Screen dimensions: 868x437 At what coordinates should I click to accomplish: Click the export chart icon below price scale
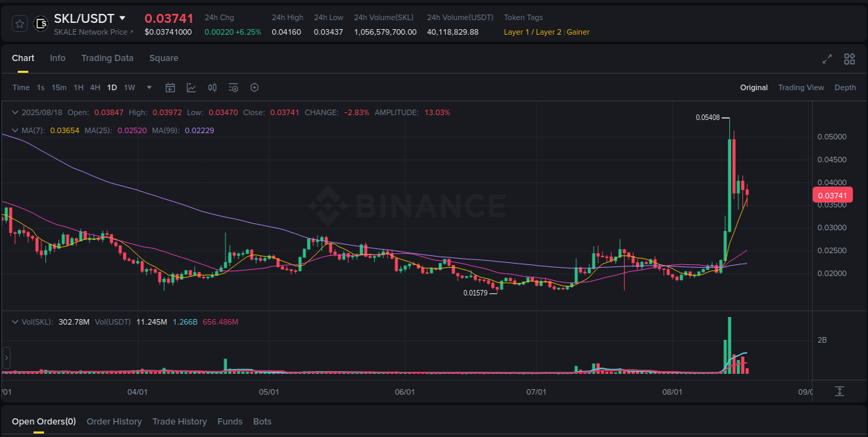(839, 391)
